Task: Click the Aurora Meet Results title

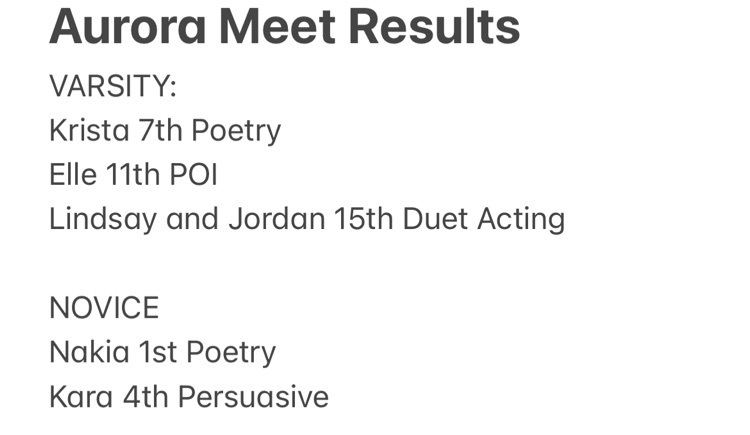Action: click(285, 27)
